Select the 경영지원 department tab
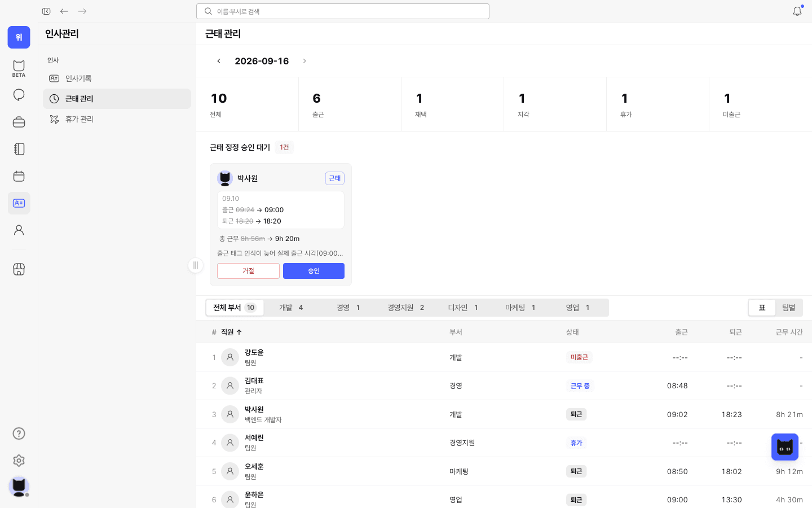Screen dimensions: 812x508 coord(405,308)
